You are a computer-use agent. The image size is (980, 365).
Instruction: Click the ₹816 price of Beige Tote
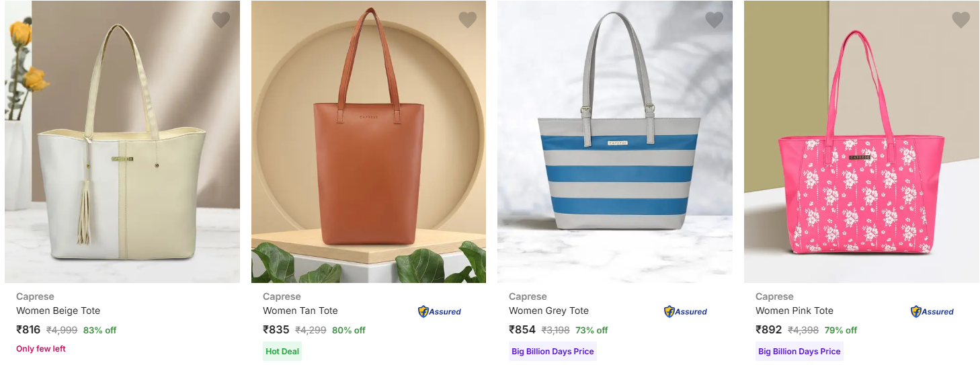pyautogui.click(x=28, y=330)
